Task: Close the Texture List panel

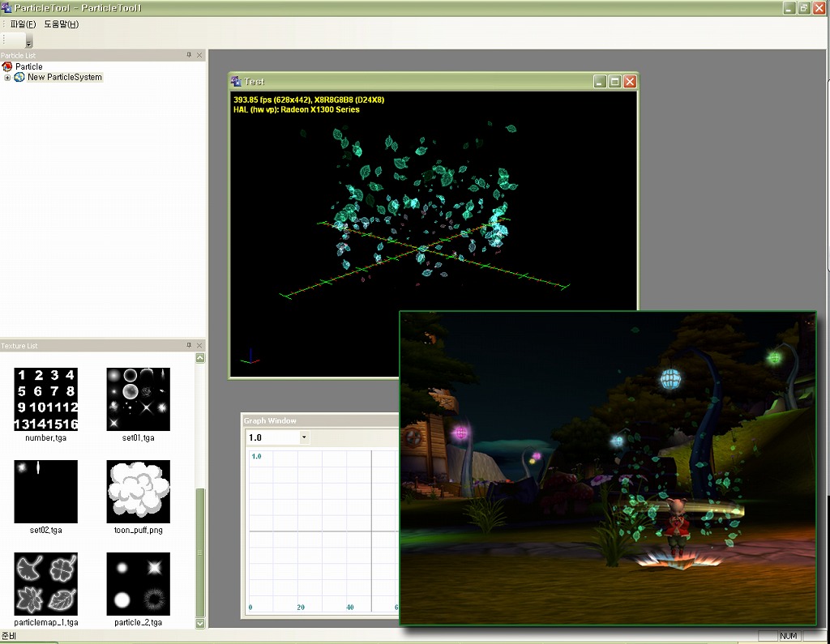Action: click(x=199, y=346)
